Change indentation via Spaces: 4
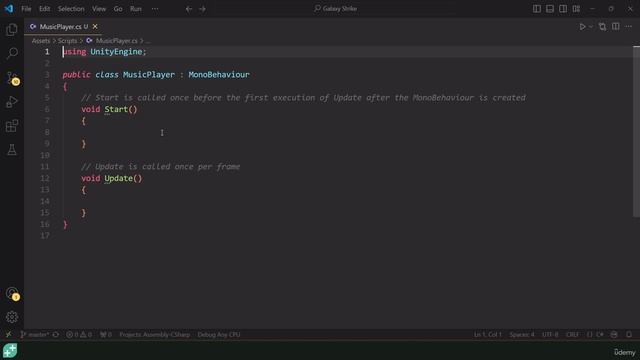 pyautogui.click(x=522, y=334)
